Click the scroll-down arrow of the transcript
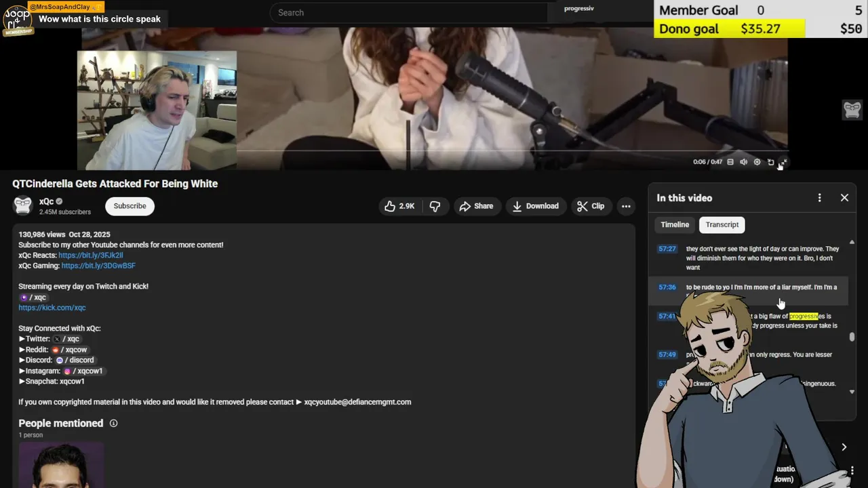The image size is (868, 488). (852, 392)
